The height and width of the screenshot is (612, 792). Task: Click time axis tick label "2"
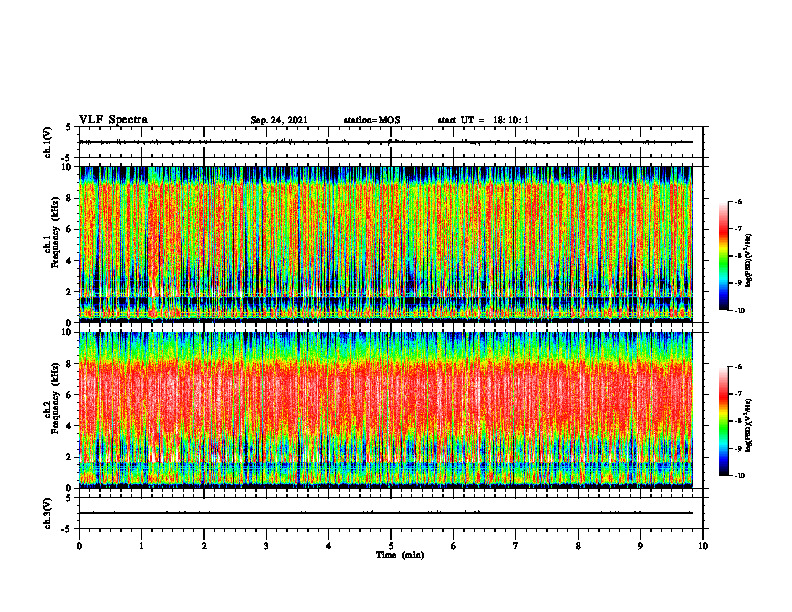(204, 546)
